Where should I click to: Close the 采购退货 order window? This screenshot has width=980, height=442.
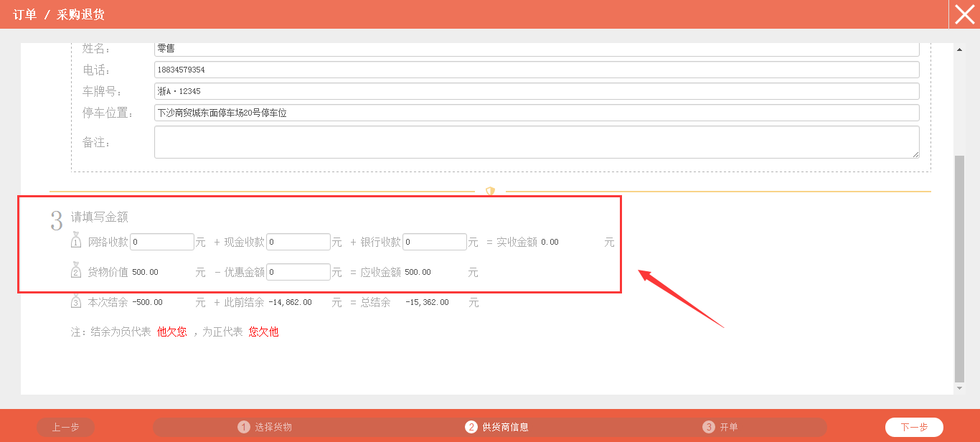(x=964, y=14)
